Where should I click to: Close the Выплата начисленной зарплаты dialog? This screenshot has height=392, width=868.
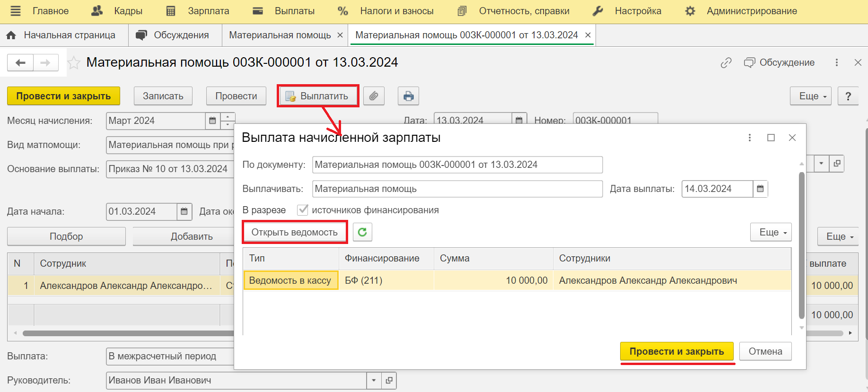792,138
